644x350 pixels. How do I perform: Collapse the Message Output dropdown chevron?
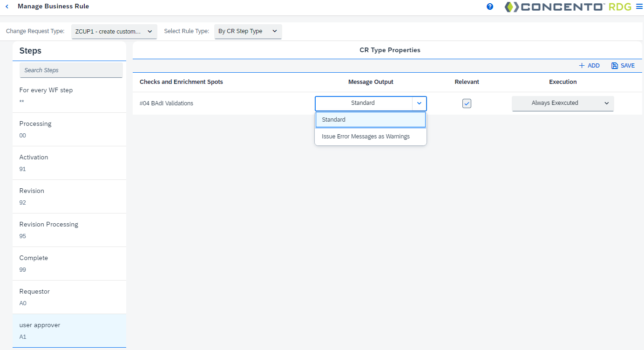point(419,103)
